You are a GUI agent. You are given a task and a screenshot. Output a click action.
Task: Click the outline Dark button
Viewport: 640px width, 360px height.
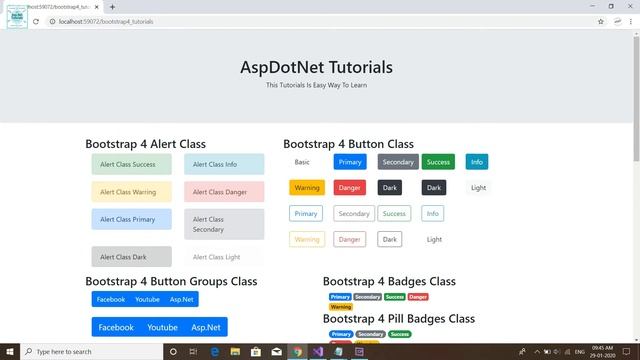[x=390, y=239]
